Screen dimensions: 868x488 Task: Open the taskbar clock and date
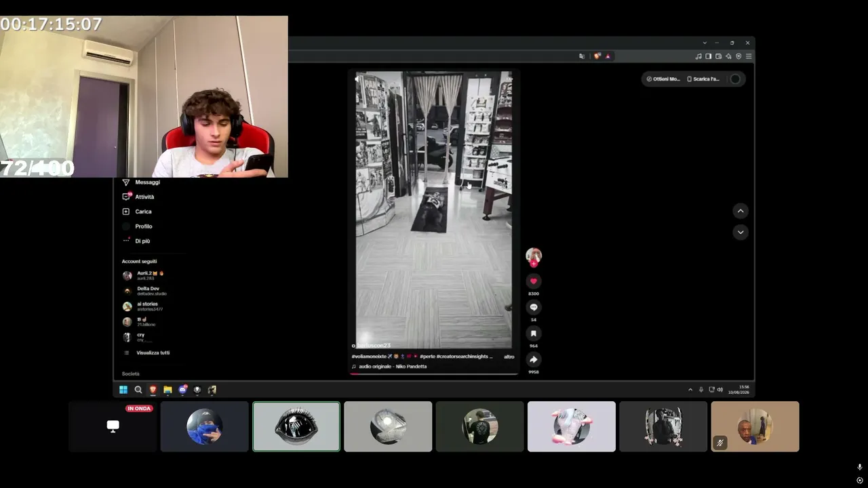pyautogui.click(x=738, y=390)
